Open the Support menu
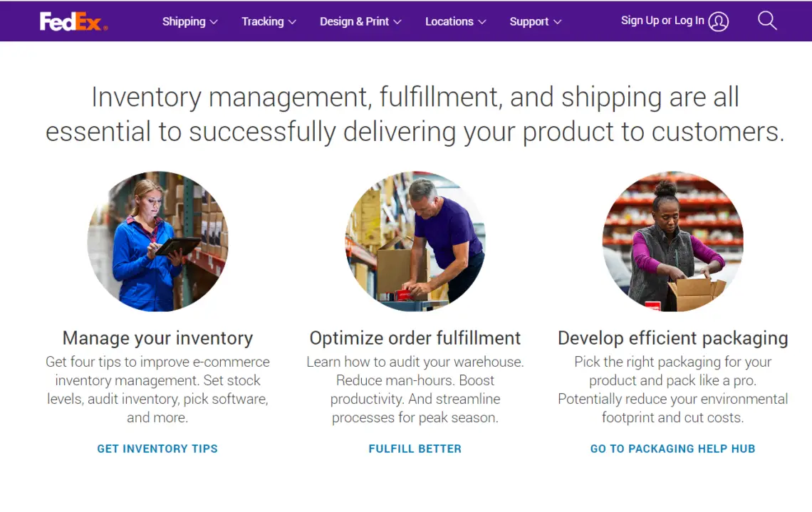This screenshot has width=812, height=512. (529, 22)
